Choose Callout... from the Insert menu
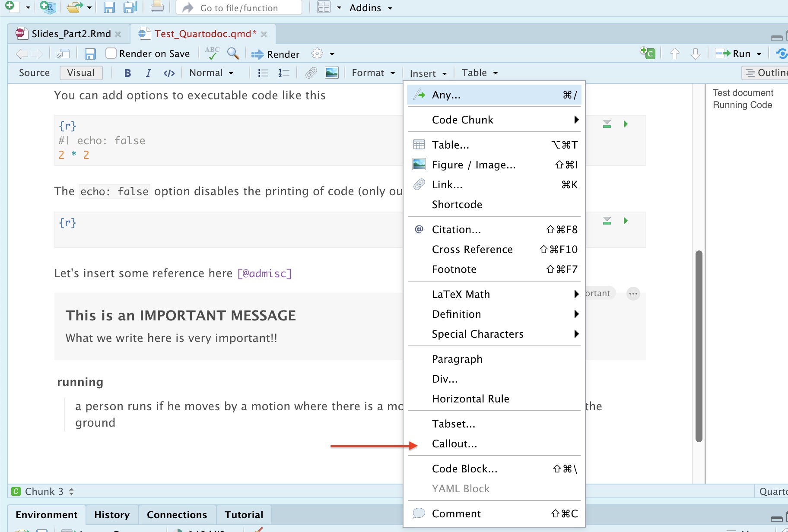The image size is (788, 532). pos(494,443)
